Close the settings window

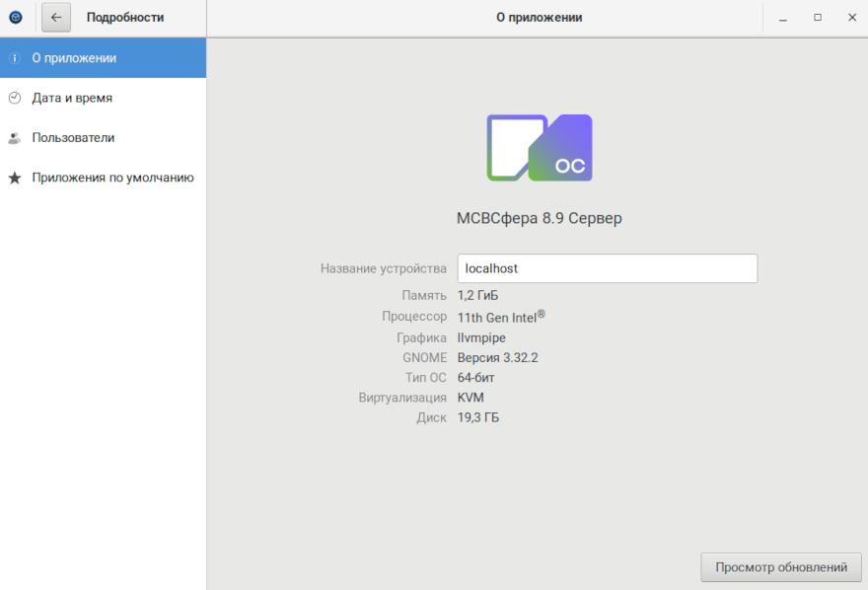[850, 18]
